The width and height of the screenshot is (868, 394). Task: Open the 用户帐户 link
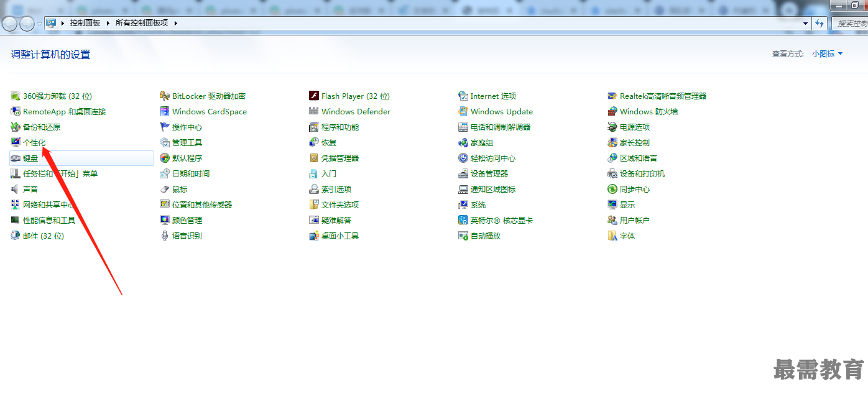coord(635,220)
